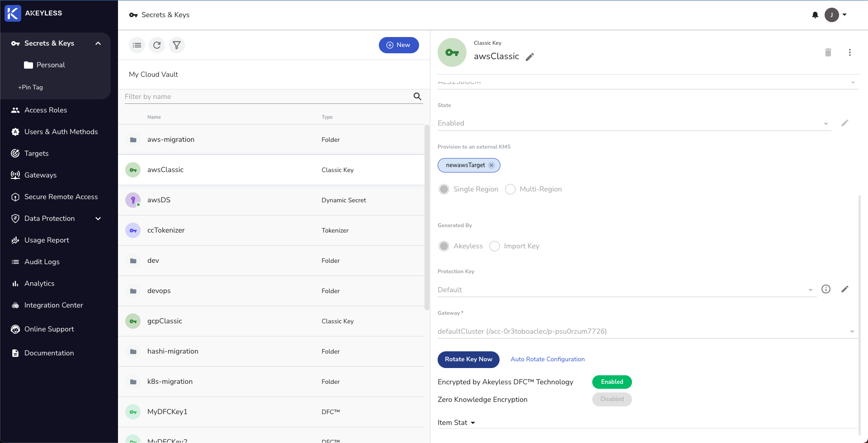Open the Gateway defaultCluster dropdown

647,331
